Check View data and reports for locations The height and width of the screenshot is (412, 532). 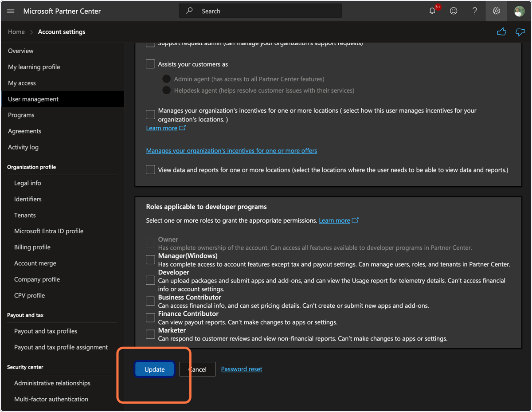(150, 170)
